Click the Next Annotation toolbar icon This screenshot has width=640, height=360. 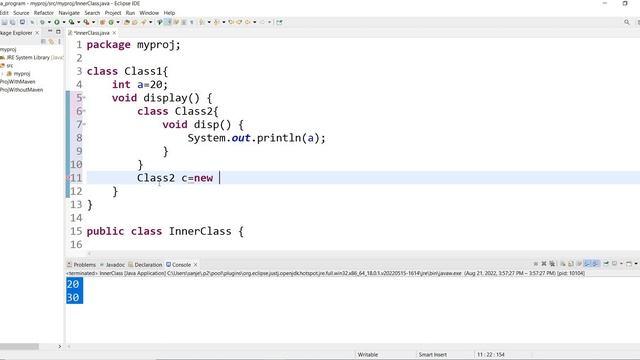tap(202, 22)
